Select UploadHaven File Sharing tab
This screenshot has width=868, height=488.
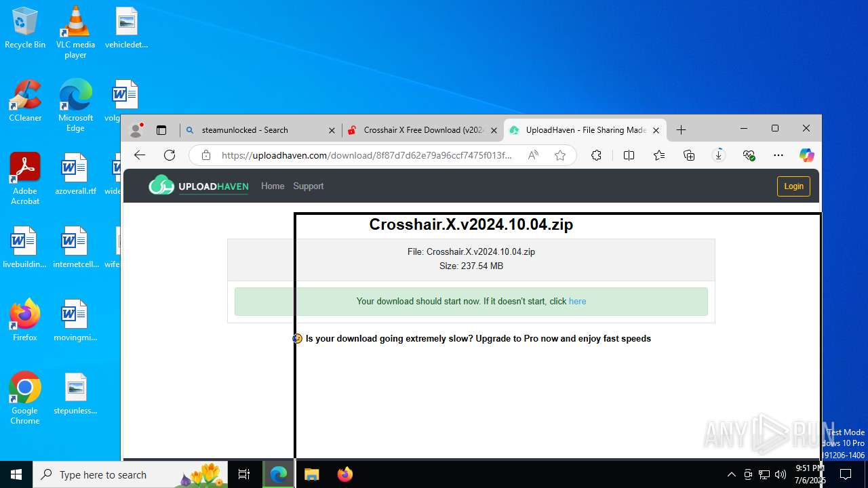[x=585, y=130]
